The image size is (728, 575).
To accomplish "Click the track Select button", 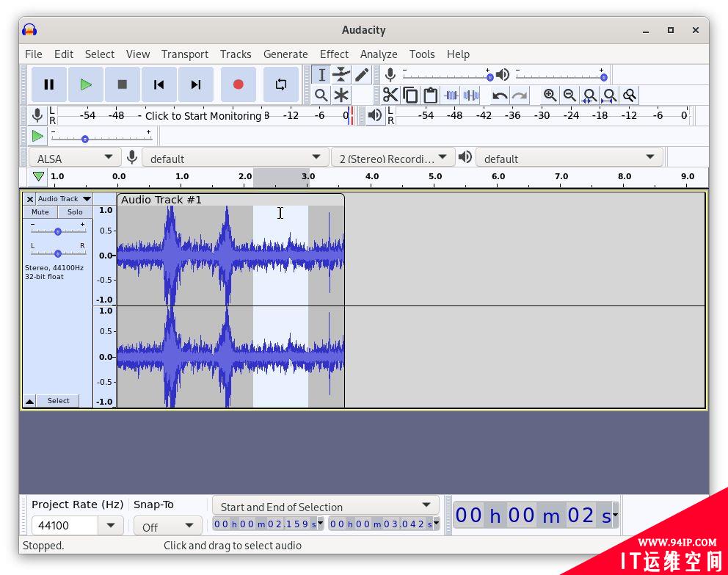I will coord(58,401).
